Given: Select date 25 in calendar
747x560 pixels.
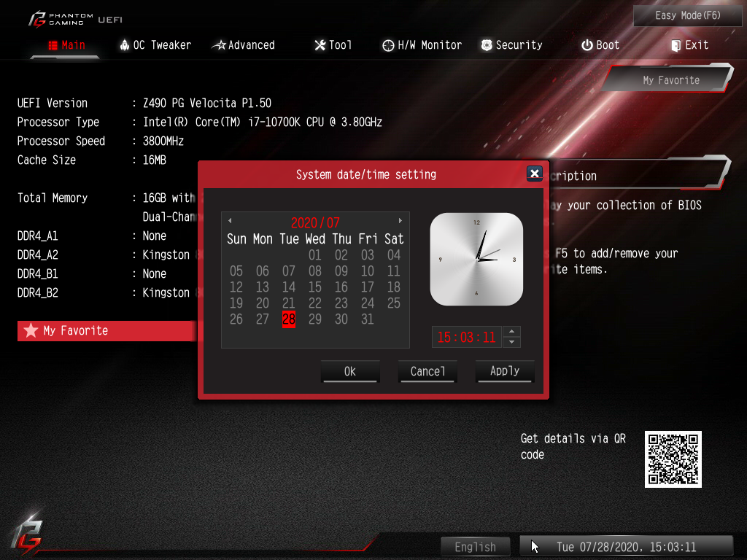Looking at the screenshot, I should 393,303.
